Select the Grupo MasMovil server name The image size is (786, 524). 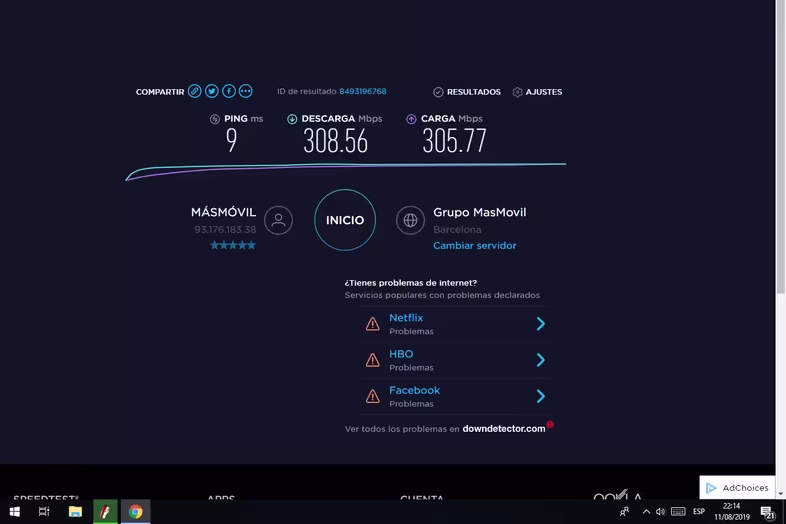click(x=480, y=212)
